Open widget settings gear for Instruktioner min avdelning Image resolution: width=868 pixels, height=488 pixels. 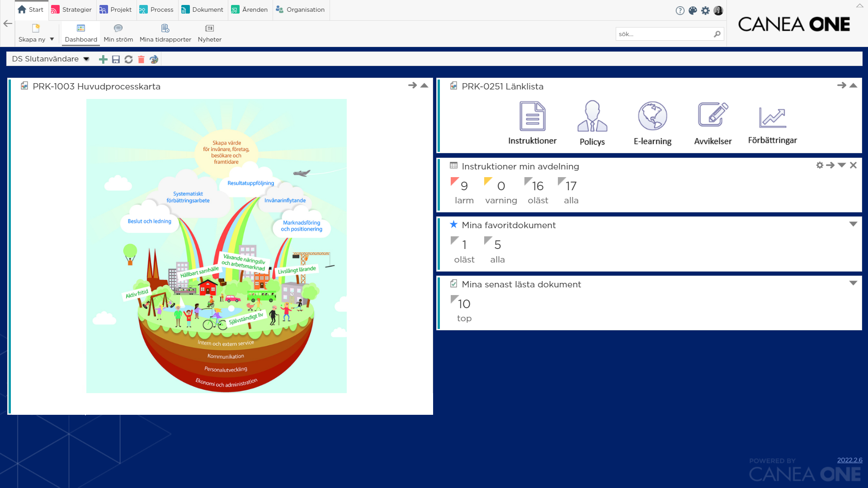[x=819, y=165]
